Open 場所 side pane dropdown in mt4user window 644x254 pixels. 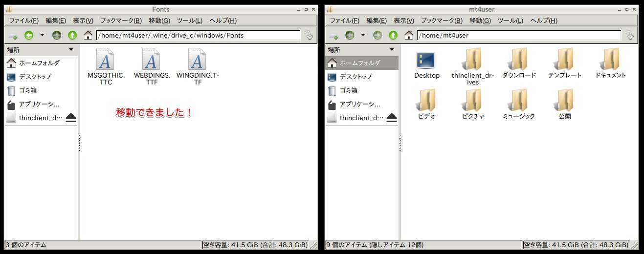pyautogui.click(x=392, y=49)
